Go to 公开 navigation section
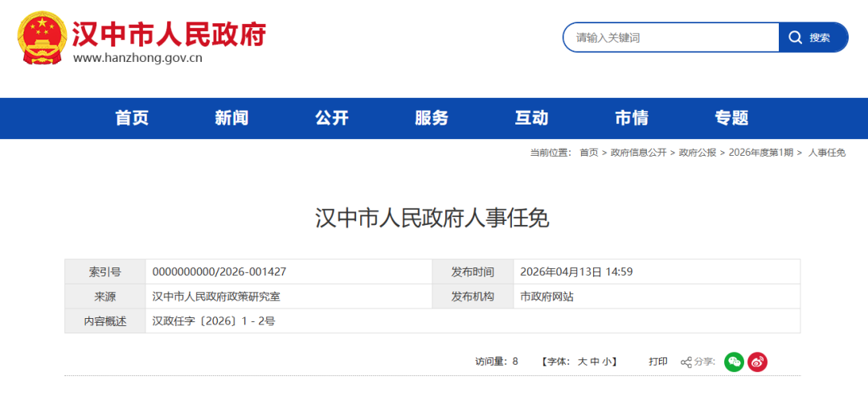 click(x=332, y=118)
